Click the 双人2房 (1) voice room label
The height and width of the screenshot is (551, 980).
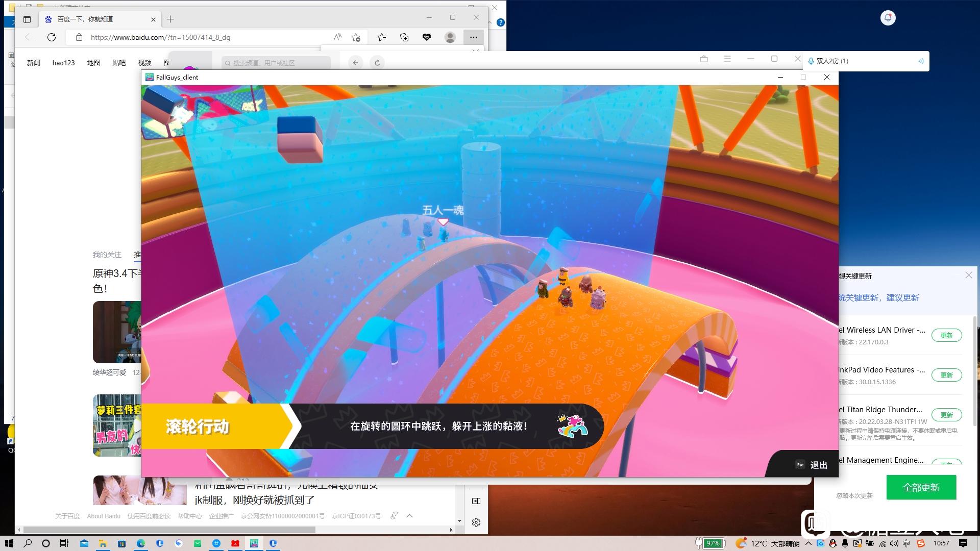832,61
